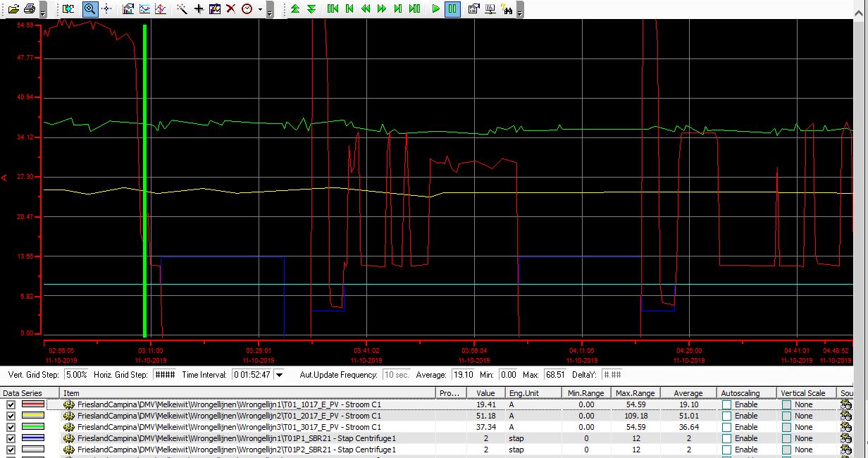This screenshot has width=868, height=458.
Task: Expand the first toolbar overflow options arrow
Action: pos(43,13)
